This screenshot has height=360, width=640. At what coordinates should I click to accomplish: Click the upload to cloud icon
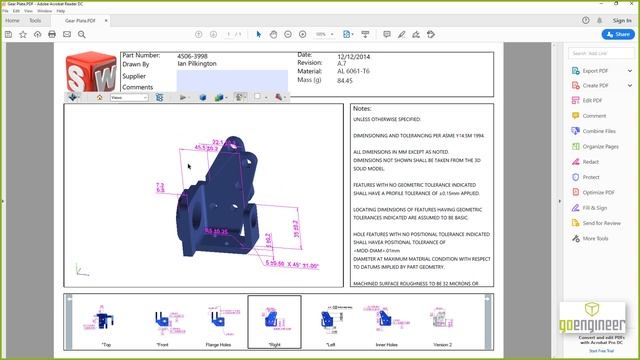(38, 35)
